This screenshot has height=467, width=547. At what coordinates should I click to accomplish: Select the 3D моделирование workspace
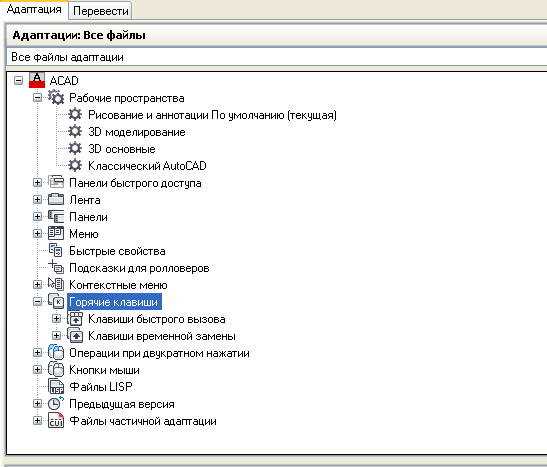[x=137, y=132]
